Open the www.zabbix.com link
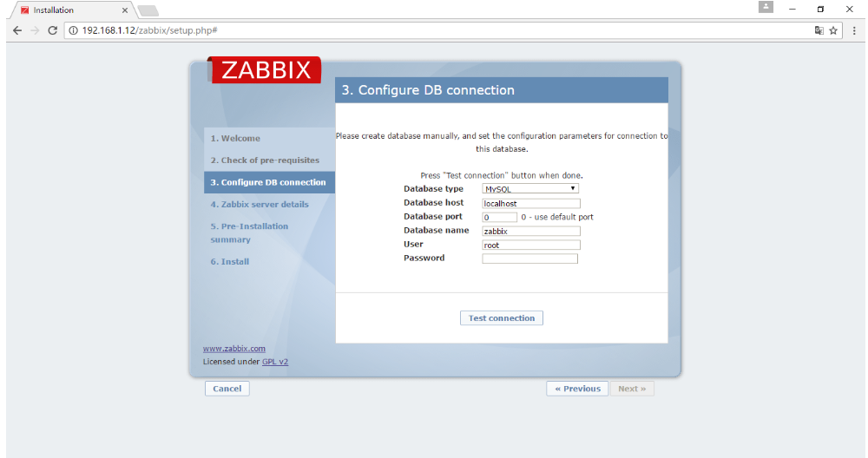 click(234, 349)
